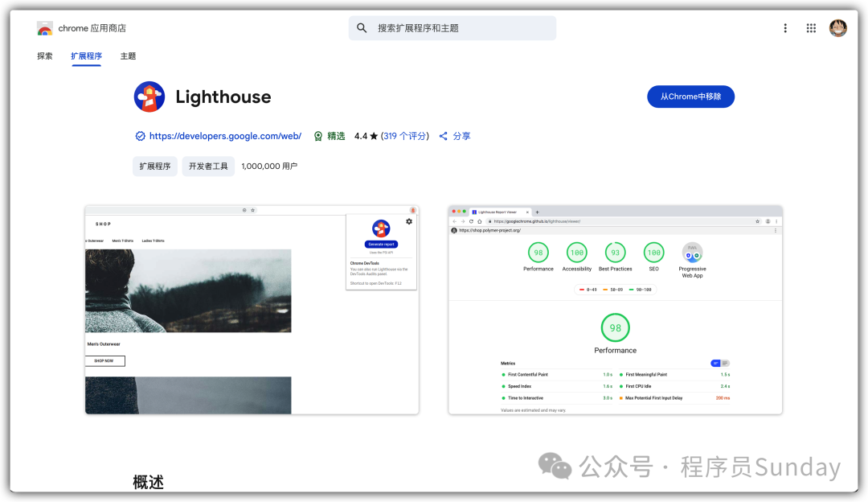The width and height of the screenshot is (868, 502).
Task: Click the 开发者工具 category chip
Action: [208, 167]
